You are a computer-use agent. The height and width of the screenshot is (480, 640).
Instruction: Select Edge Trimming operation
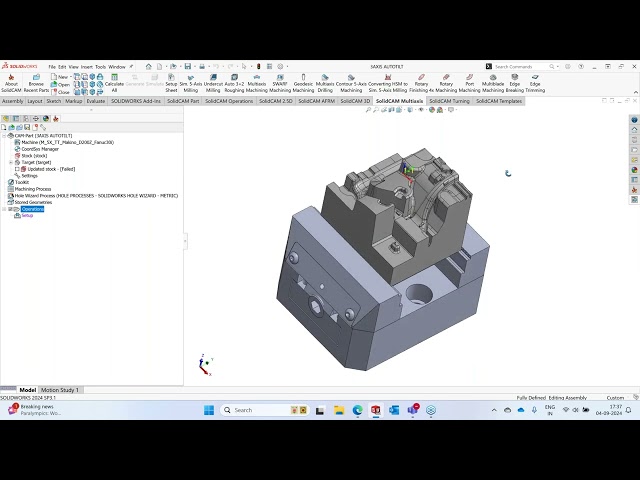(535, 83)
